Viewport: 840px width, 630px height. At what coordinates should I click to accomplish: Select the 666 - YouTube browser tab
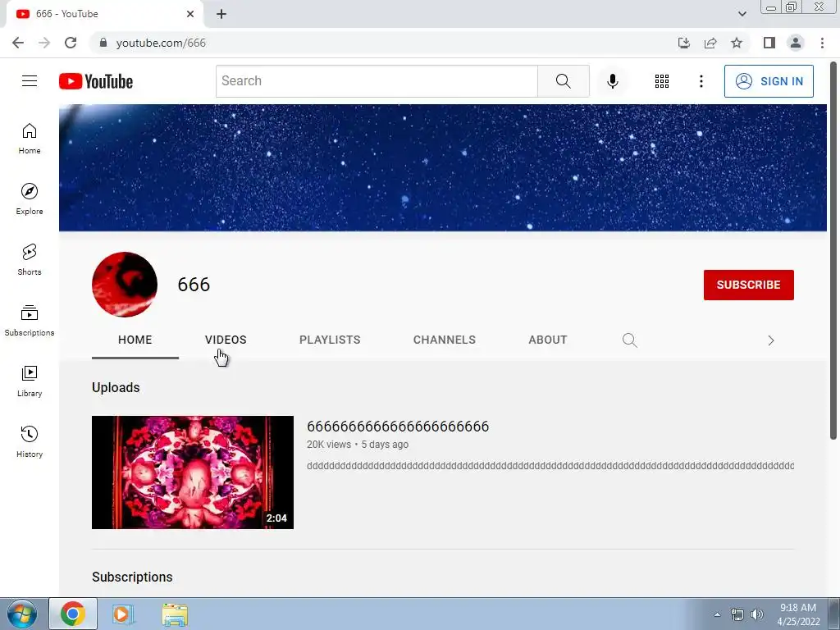point(104,14)
